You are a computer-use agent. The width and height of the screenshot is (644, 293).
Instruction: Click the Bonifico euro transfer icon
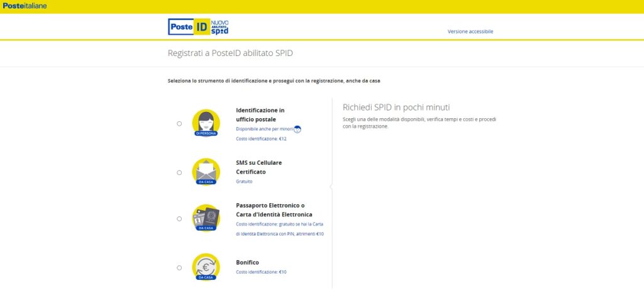(x=206, y=267)
